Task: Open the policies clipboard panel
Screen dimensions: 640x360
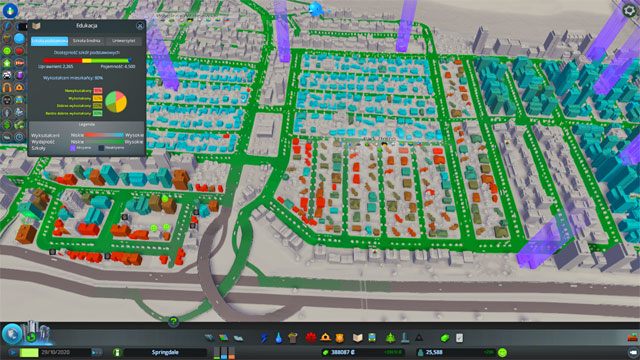Action: (x=460, y=338)
